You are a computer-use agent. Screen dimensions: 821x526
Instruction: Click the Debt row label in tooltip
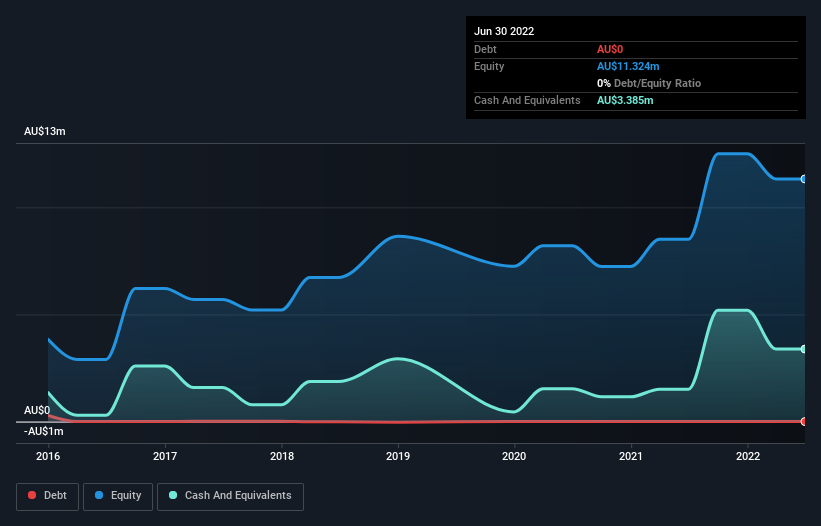485,49
